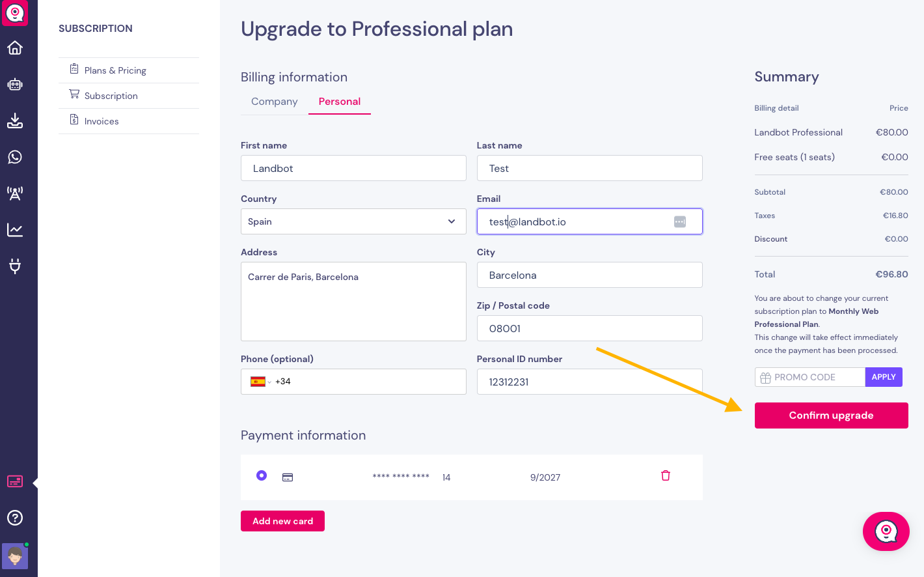924x577 pixels.
Task: Click the WhatsApp channel icon
Action: tap(15, 157)
